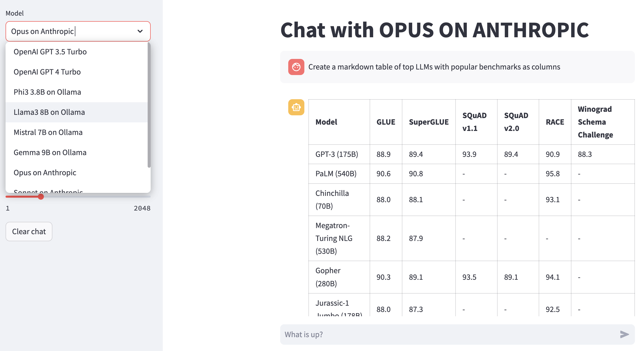The image size is (644, 351).
Task: Pick Phi3 3.8B on Ollama
Action: click(47, 92)
